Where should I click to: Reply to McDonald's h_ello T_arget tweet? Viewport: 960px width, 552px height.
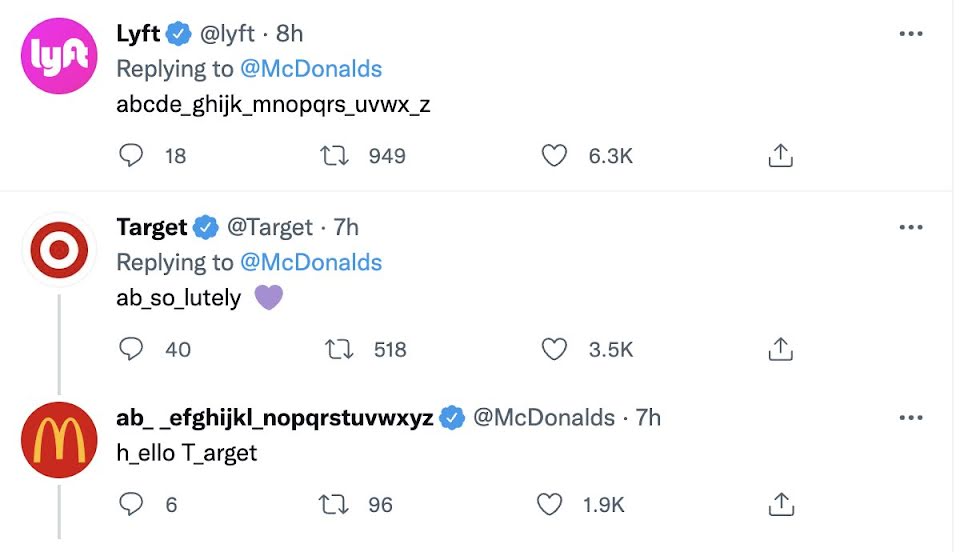point(131,505)
